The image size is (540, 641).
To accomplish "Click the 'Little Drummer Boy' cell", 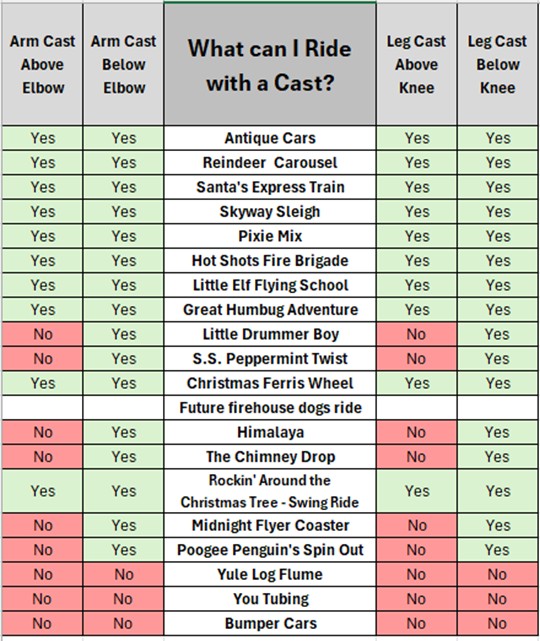I will pyautogui.click(x=270, y=334).
